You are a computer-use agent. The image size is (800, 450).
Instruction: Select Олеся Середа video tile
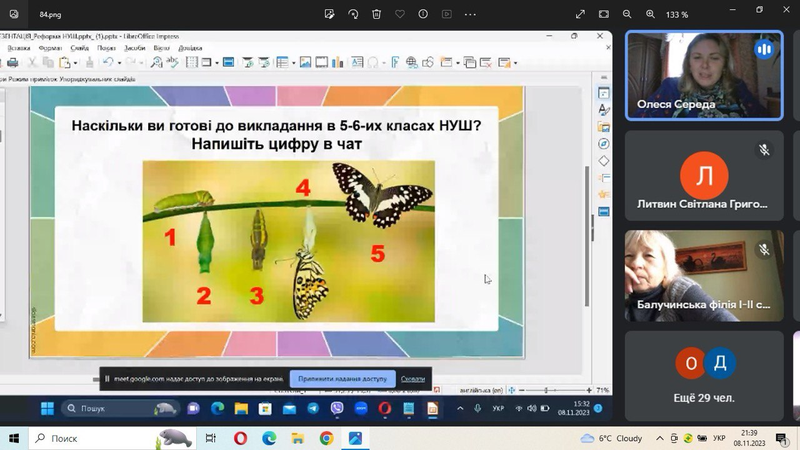(x=704, y=76)
